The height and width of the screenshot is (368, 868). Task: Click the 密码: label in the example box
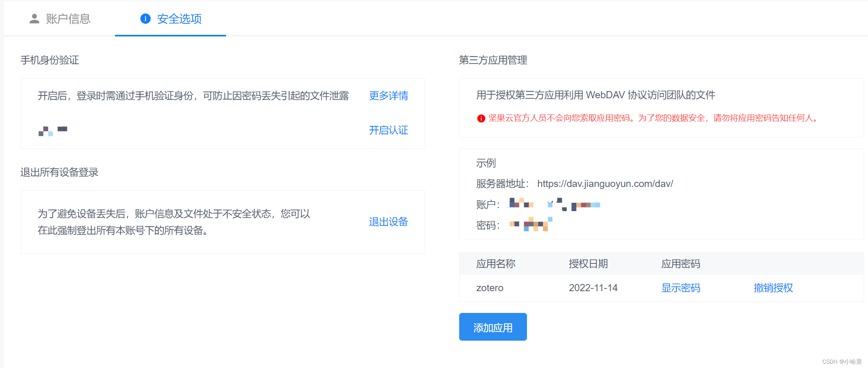488,225
